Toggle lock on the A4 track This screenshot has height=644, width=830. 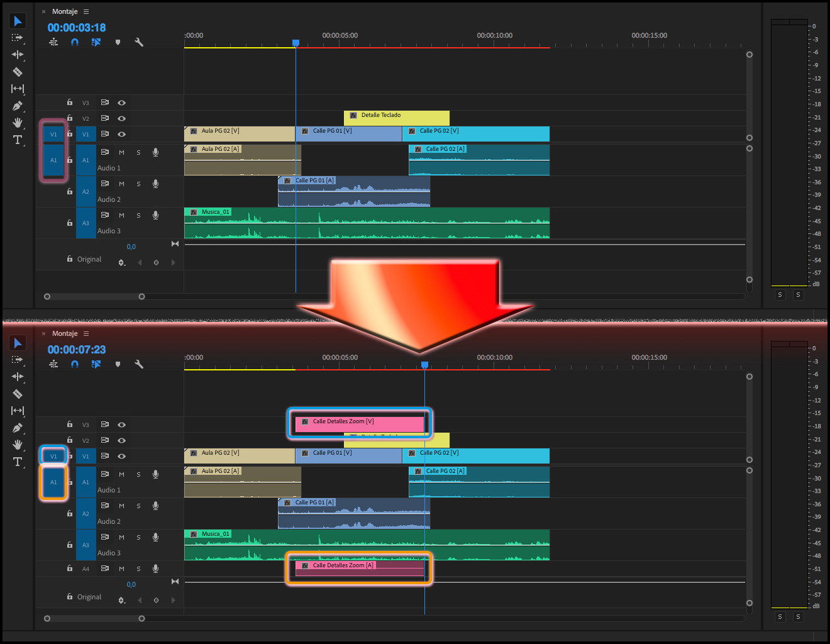(70, 569)
